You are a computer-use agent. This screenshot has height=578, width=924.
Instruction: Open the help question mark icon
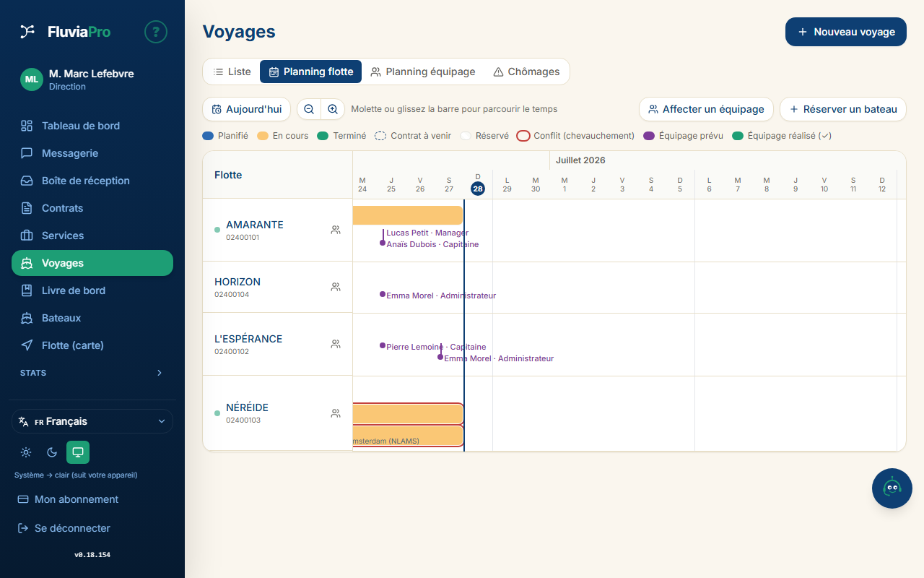click(156, 32)
